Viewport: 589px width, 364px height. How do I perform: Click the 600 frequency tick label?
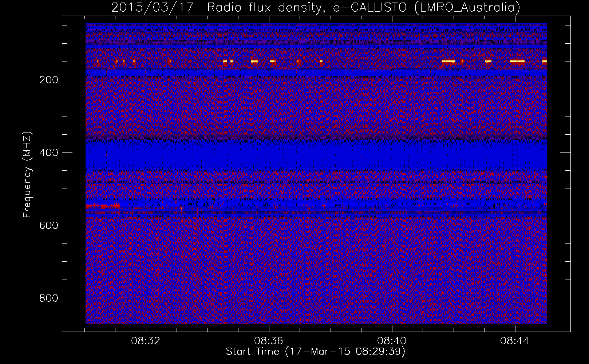(x=48, y=225)
